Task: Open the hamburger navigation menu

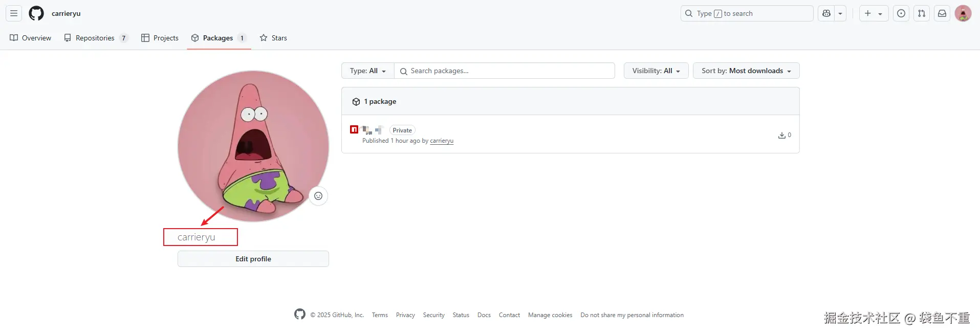Action: click(14, 13)
